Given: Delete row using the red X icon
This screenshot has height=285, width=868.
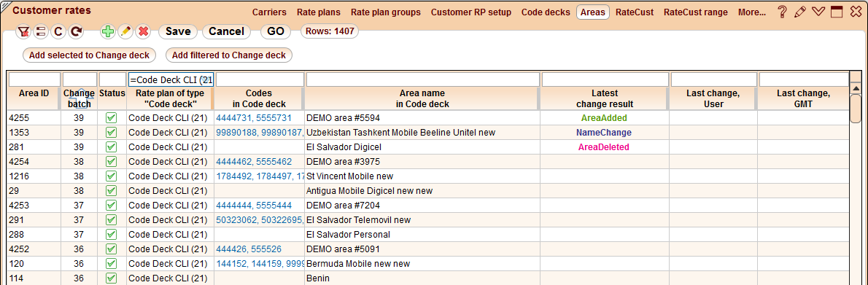Looking at the screenshot, I should click(x=144, y=31).
